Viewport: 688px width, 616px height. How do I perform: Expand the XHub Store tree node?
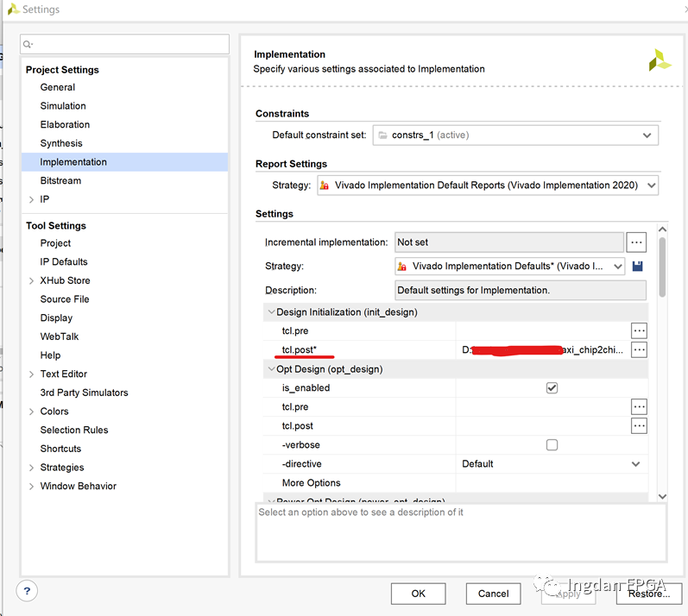point(32,280)
